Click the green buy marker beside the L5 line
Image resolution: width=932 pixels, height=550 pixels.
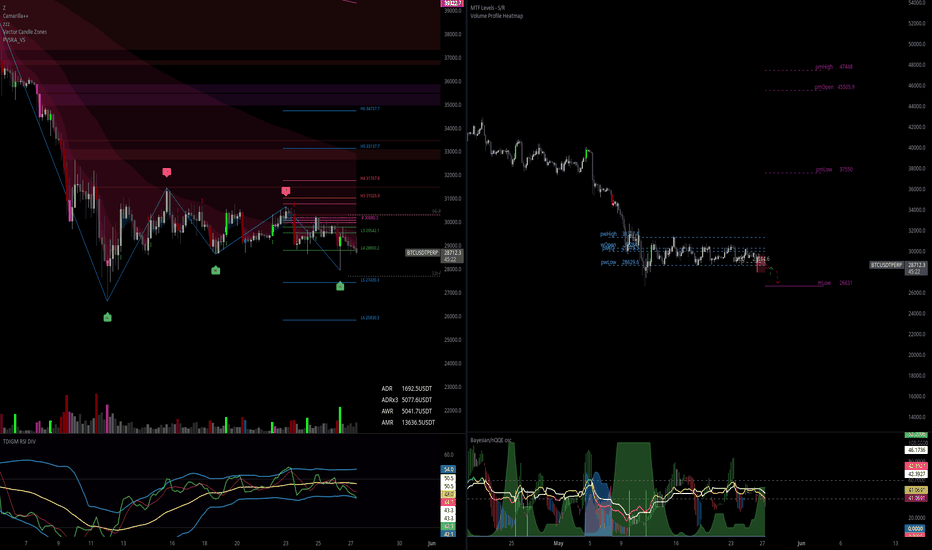(x=340, y=287)
